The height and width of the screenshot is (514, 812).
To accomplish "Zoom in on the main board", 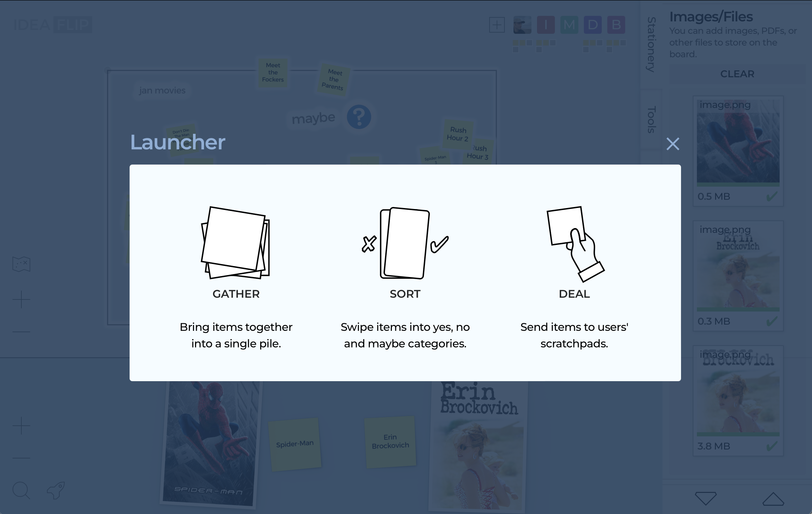I will [x=21, y=299].
